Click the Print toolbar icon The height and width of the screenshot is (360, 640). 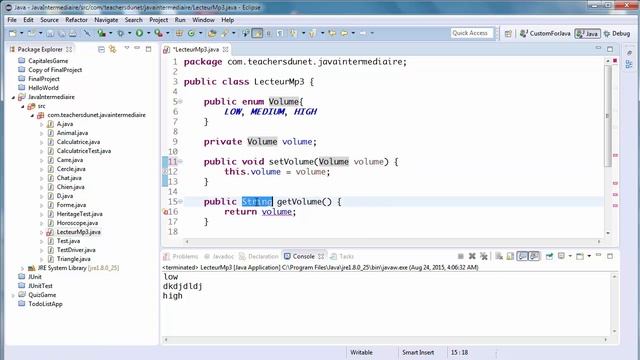tap(73, 33)
